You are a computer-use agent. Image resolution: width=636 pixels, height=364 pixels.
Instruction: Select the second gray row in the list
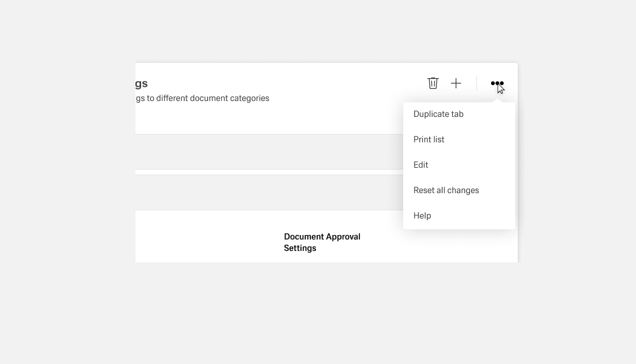(267, 192)
